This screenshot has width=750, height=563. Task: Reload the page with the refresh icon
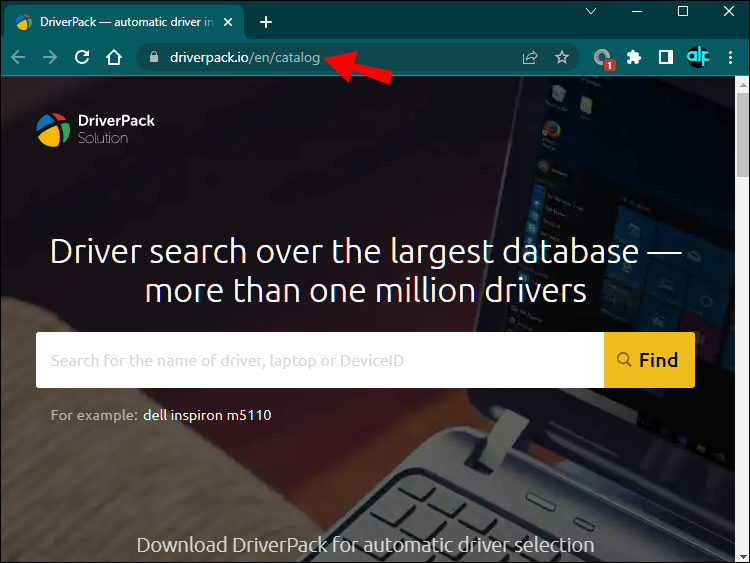tap(82, 57)
